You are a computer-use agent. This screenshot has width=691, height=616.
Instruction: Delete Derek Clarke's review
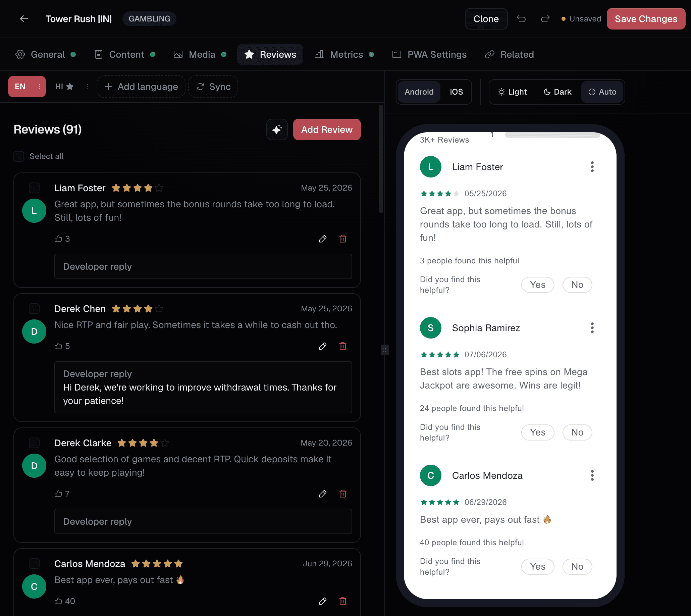343,494
